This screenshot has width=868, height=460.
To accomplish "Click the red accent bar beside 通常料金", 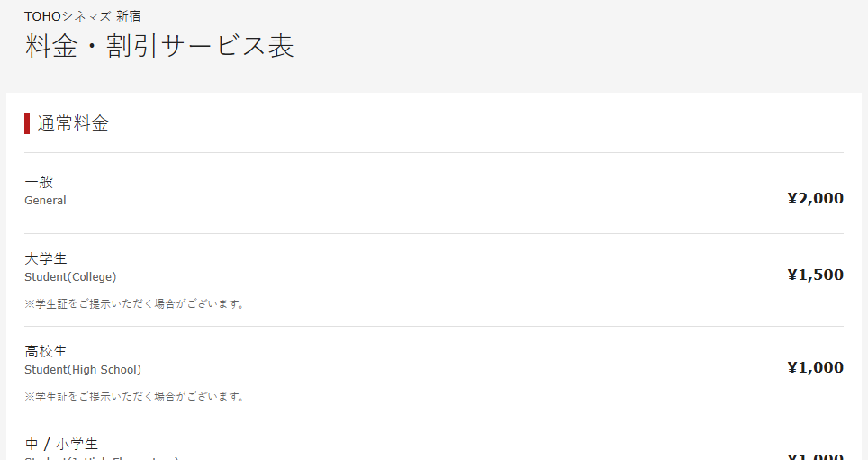I will (27, 123).
